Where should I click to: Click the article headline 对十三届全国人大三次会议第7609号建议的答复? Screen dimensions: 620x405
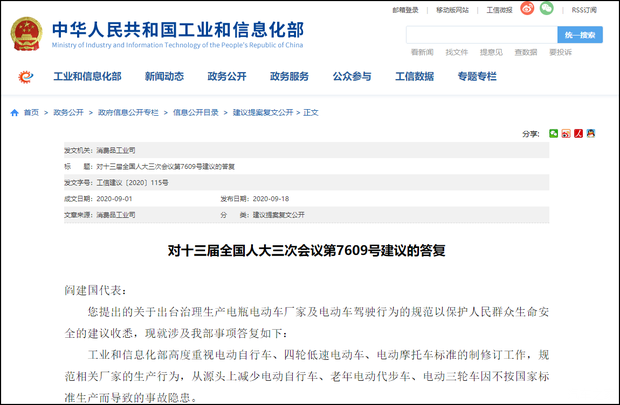tap(306, 250)
